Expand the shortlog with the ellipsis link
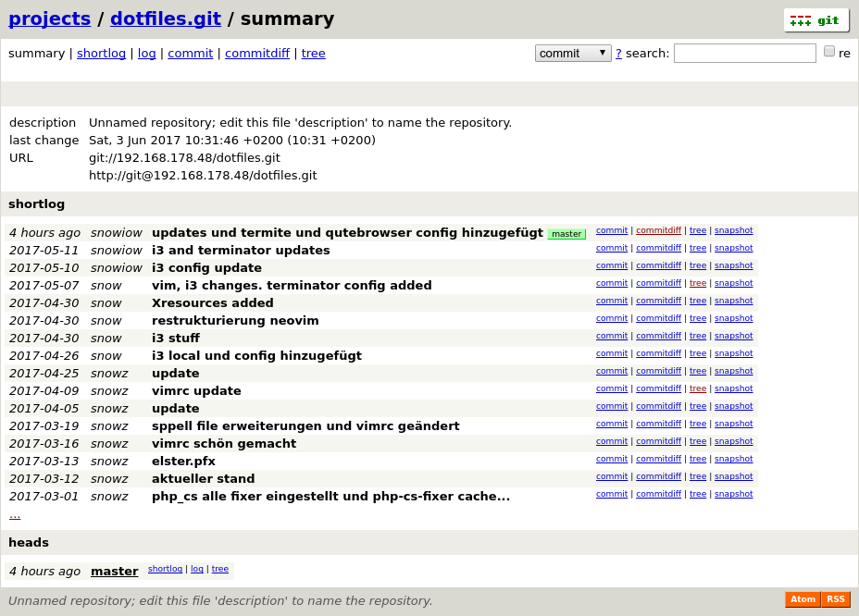 (x=15, y=514)
